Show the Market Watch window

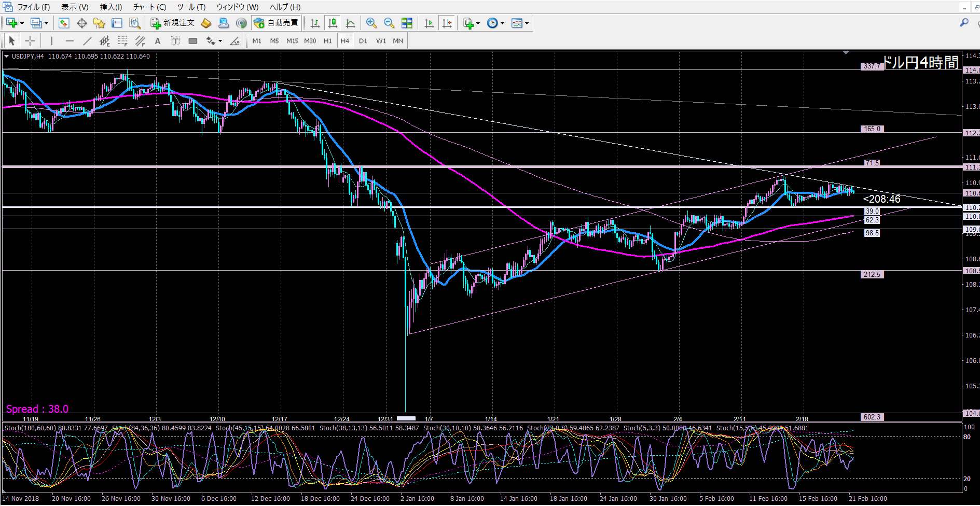[64, 23]
